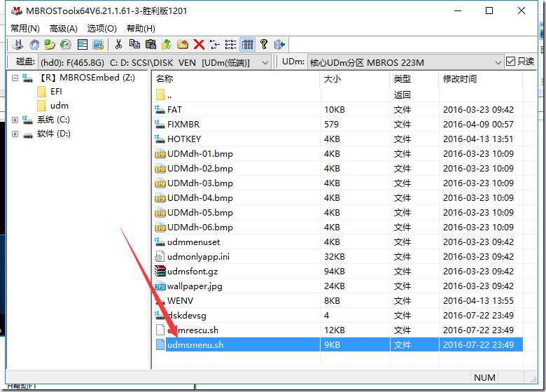This screenshot has height=392, width=546.
Task: Expand the 系统 (C:) tree node
Action: (x=15, y=120)
